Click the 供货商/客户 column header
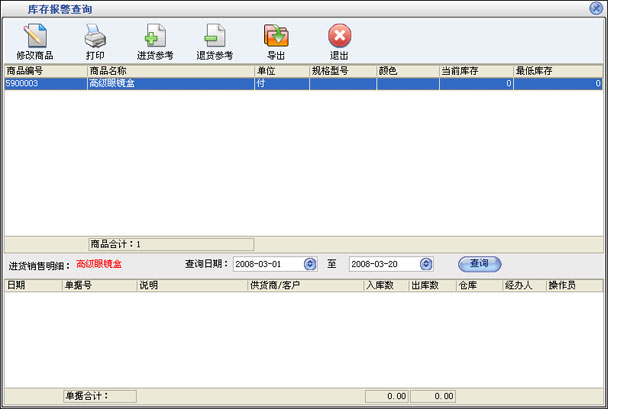 (x=305, y=286)
